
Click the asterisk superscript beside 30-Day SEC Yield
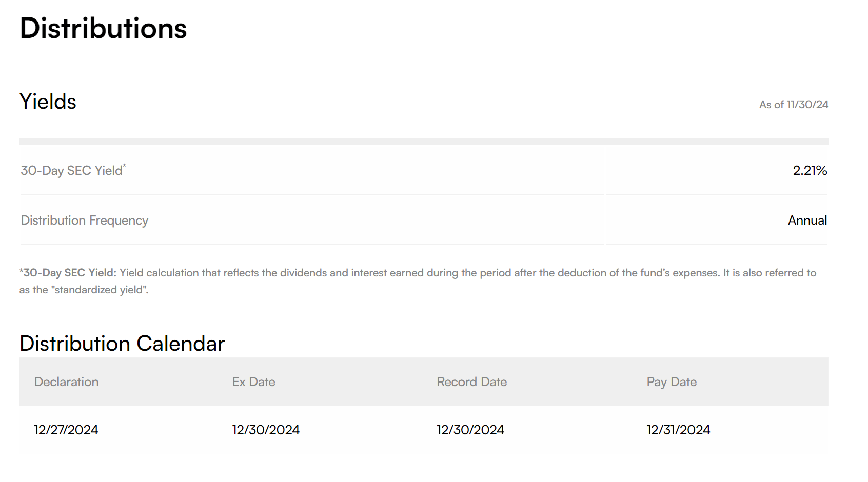pos(124,166)
